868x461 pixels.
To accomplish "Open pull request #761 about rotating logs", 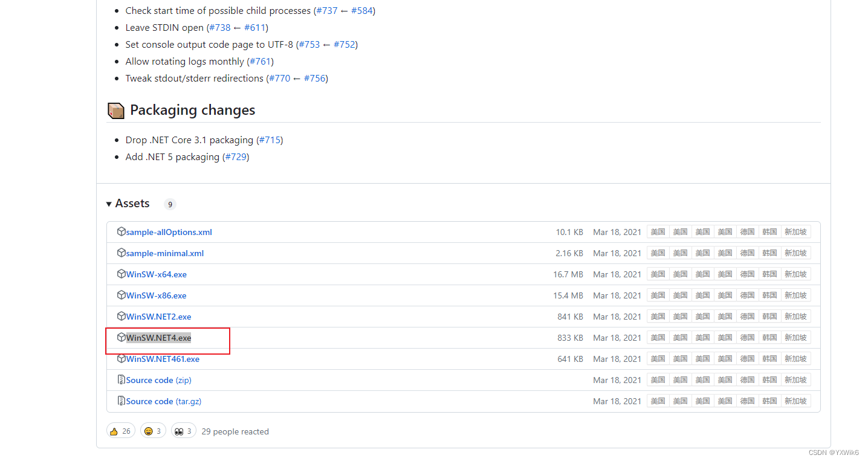I will coord(260,62).
